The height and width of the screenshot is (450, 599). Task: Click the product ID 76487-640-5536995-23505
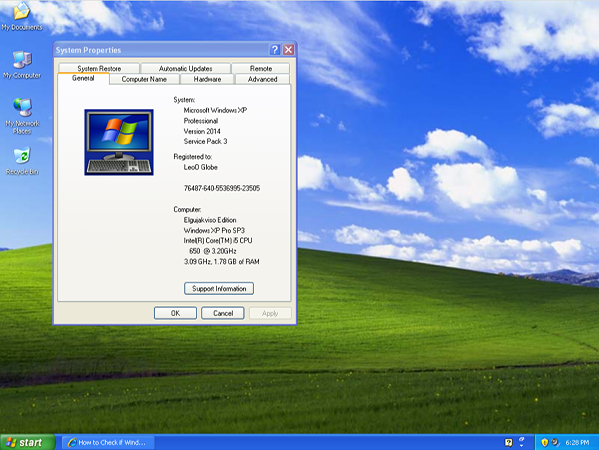point(222,188)
